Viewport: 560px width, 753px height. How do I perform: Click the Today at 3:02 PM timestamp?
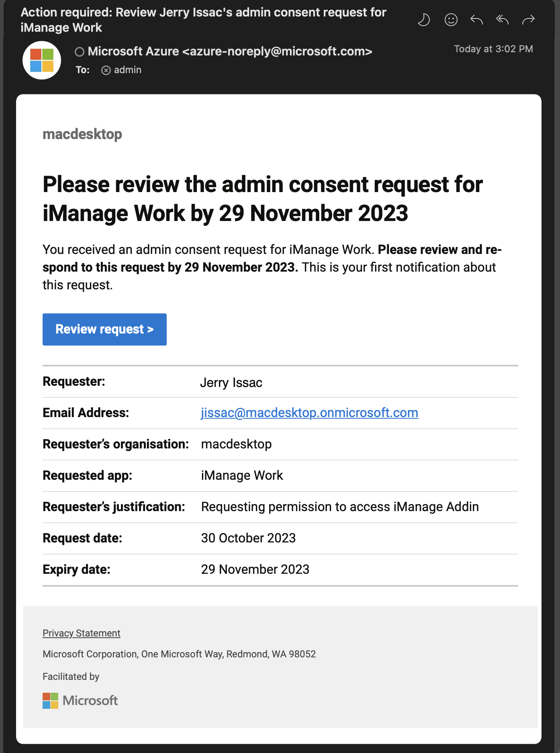click(x=493, y=49)
